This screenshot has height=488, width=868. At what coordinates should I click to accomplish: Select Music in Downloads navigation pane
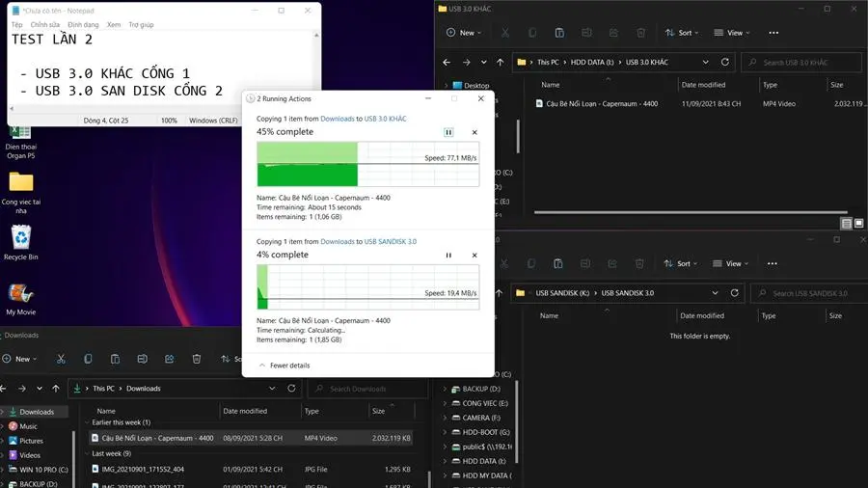(28, 426)
